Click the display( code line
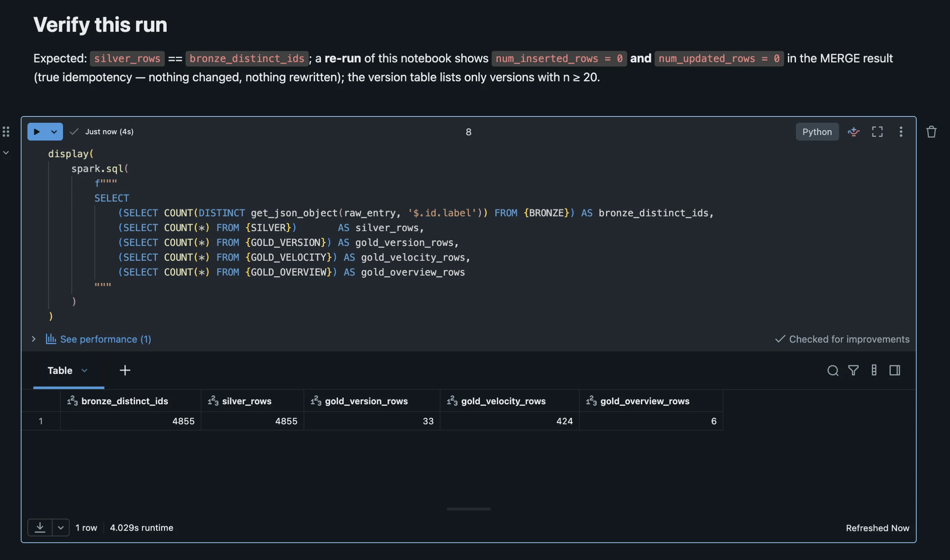Image resolution: width=950 pixels, height=560 pixels. click(71, 154)
